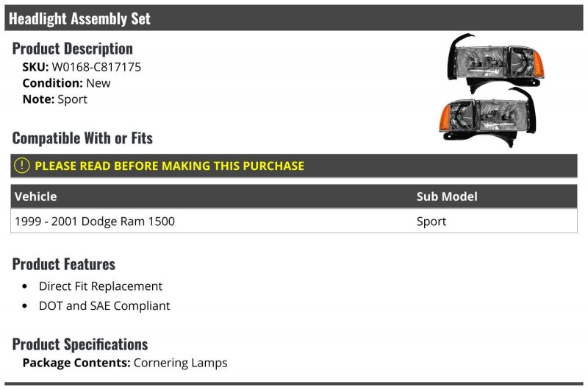
Task: Click the lower headlight with amber corner lamp
Action: [487, 117]
